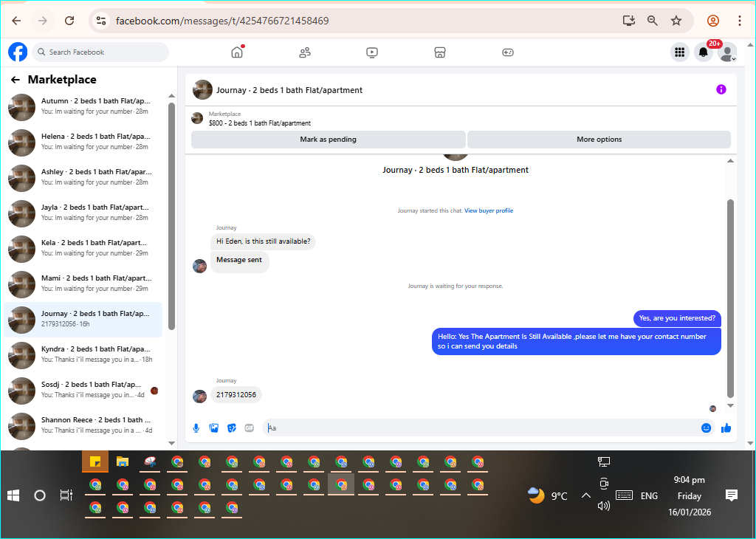Screen dimensions: 756x539
Task: Open Windows Task View icon
Action: tap(66, 495)
